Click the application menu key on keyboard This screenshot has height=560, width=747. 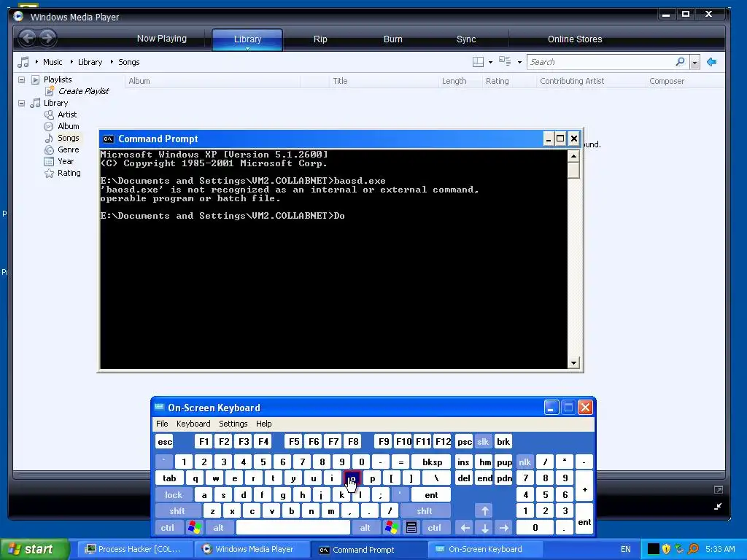[411, 528]
